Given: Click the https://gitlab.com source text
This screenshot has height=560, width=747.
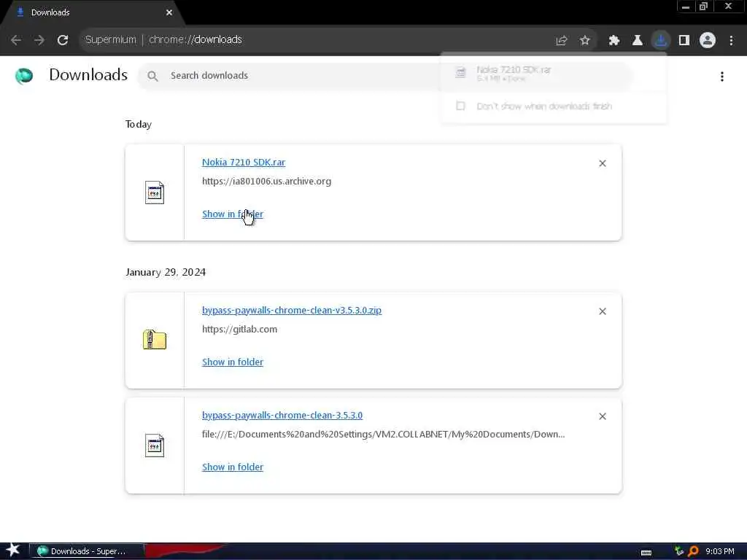Looking at the screenshot, I should click(x=239, y=330).
